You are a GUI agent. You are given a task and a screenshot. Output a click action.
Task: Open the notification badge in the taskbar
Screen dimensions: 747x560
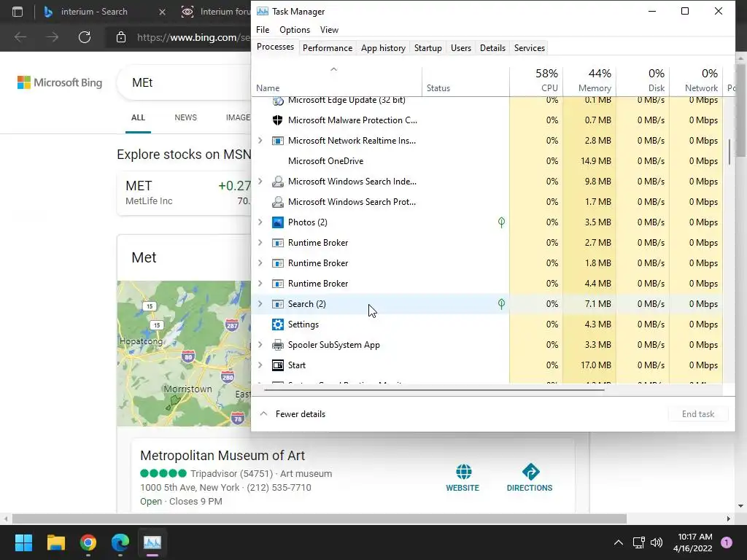click(x=727, y=542)
